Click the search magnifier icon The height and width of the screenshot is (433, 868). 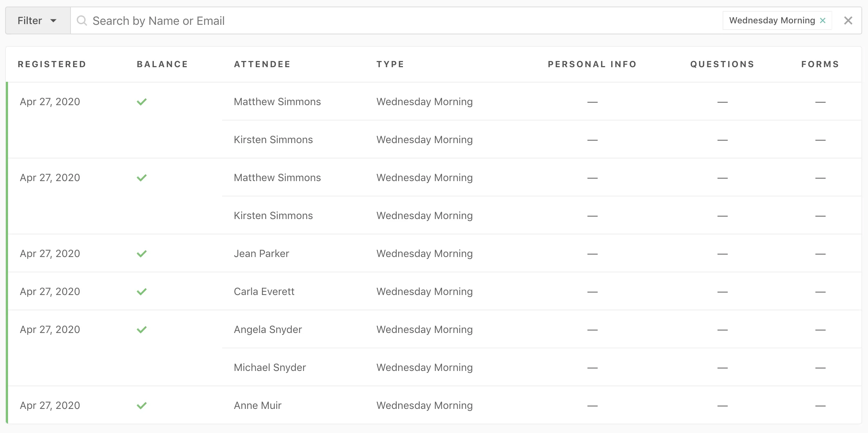(x=82, y=21)
